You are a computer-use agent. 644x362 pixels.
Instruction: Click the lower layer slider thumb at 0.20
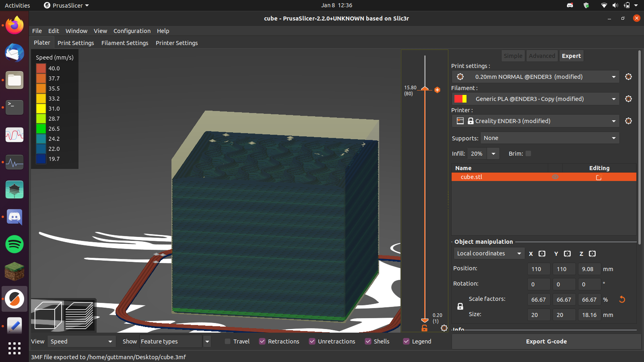tap(425, 320)
